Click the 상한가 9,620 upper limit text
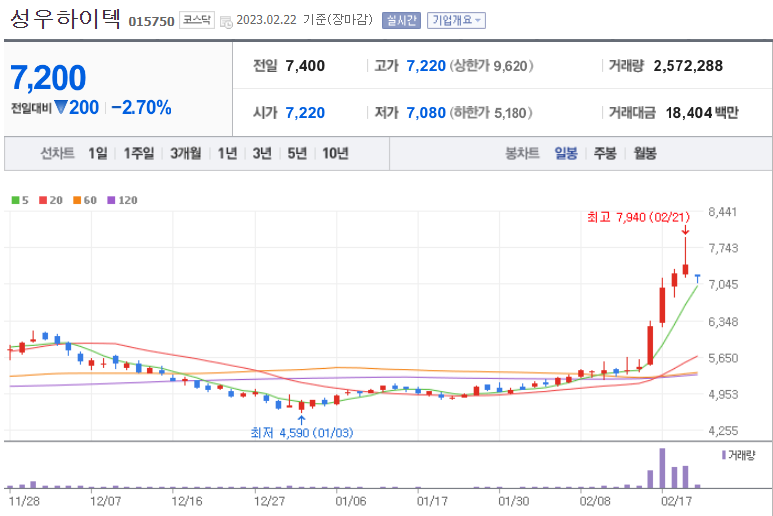Screen dimensions: 773x516 (491, 66)
